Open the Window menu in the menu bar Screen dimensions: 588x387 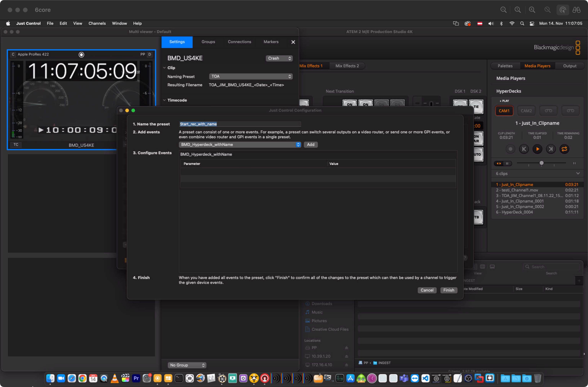coord(119,24)
